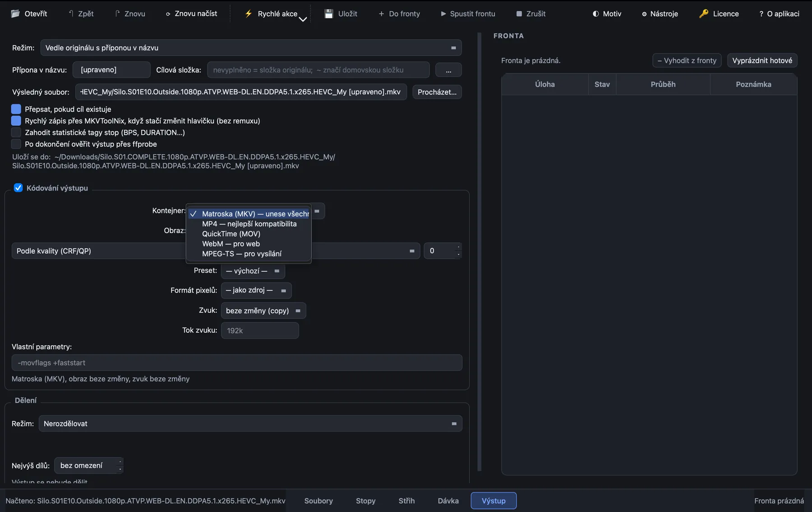812x512 pixels.
Task: Open the Dělení Režim Nerozdělovat dropdown
Action: coord(250,424)
